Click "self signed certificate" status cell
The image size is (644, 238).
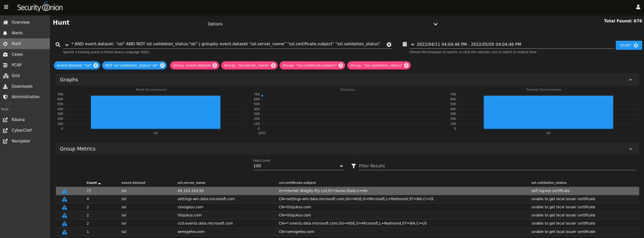550,191
